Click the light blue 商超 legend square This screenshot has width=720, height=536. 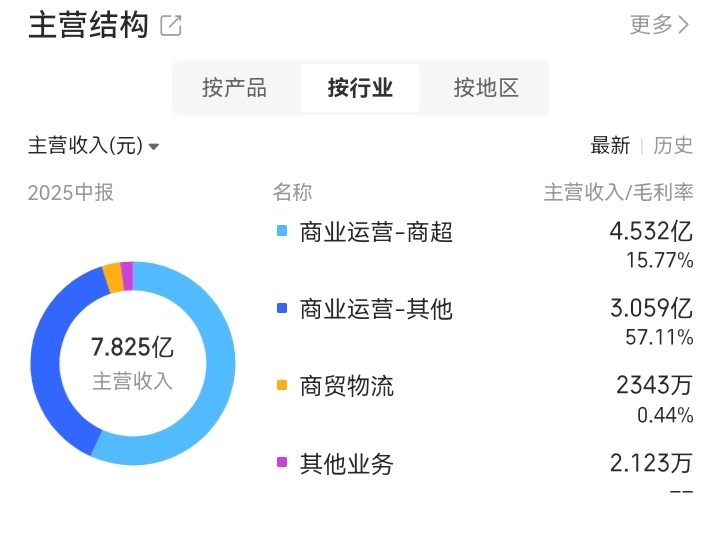pyautogui.click(x=282, y=231)
